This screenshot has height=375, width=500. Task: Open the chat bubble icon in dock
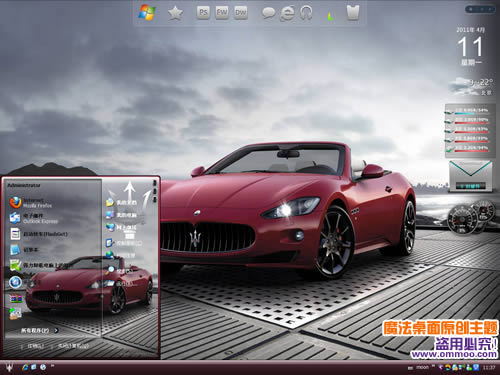[x=268, y=13]
